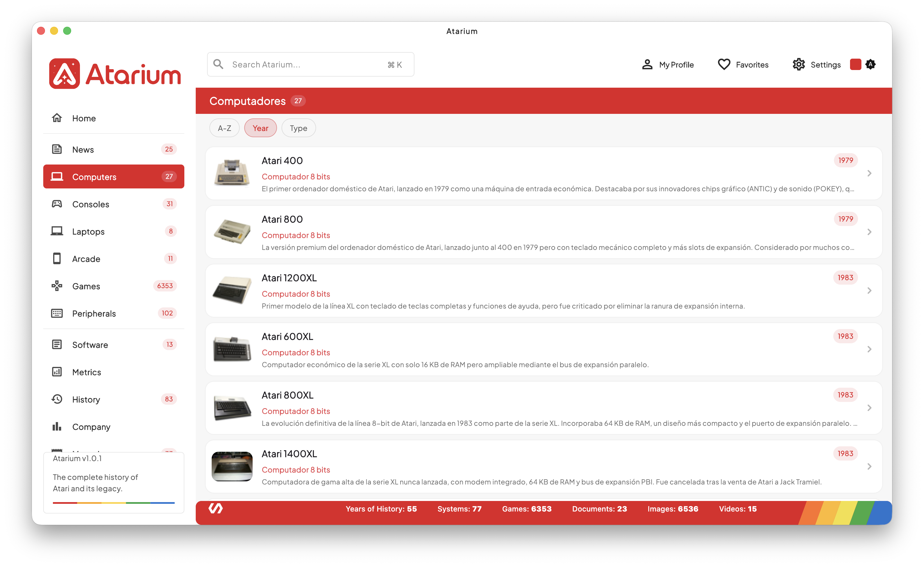Sort computers by Type

tap(298, 128)
